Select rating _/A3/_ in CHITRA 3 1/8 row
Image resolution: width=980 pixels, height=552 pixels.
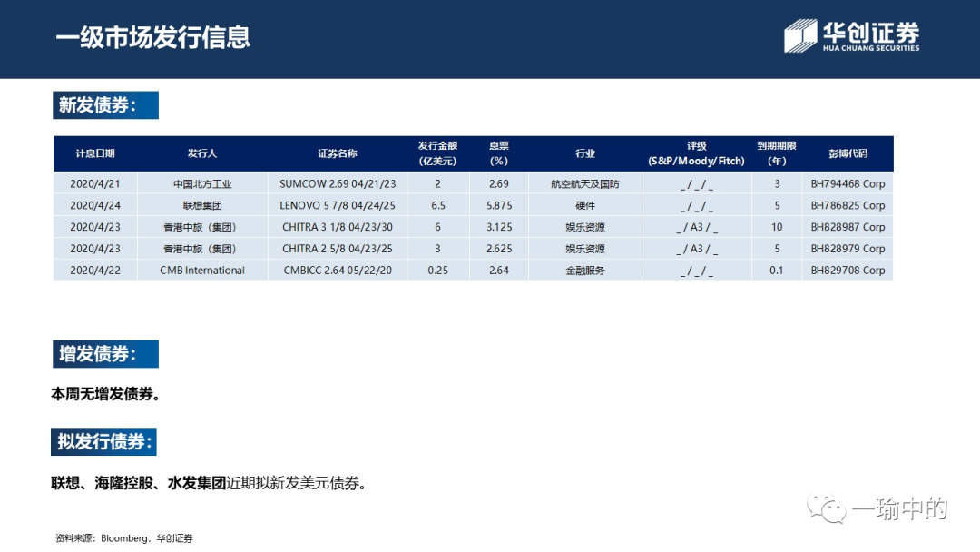click(696, 227)
